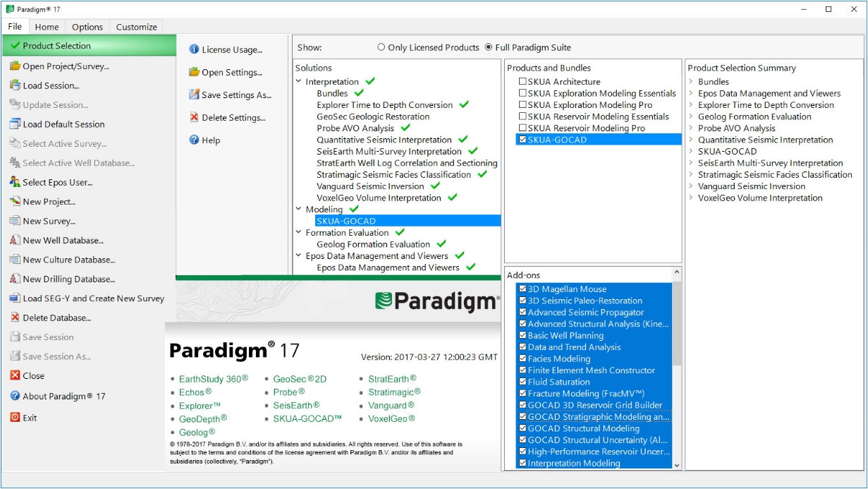The height and width of the screenshot is (489, 868).
Task: Select the Full Paradigm Suite radio button
Action: (489, 47)
